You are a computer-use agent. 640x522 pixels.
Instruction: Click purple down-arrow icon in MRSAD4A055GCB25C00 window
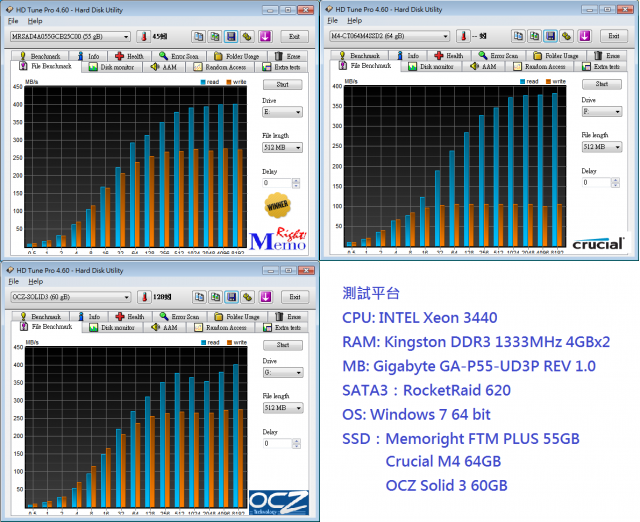click(265, 36)
